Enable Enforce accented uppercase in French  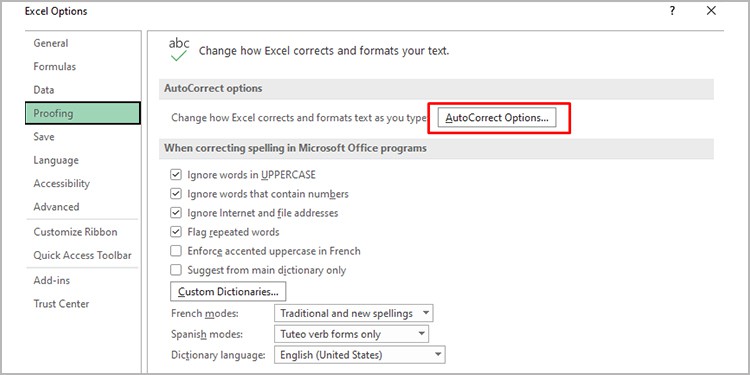tap(176, 251)
